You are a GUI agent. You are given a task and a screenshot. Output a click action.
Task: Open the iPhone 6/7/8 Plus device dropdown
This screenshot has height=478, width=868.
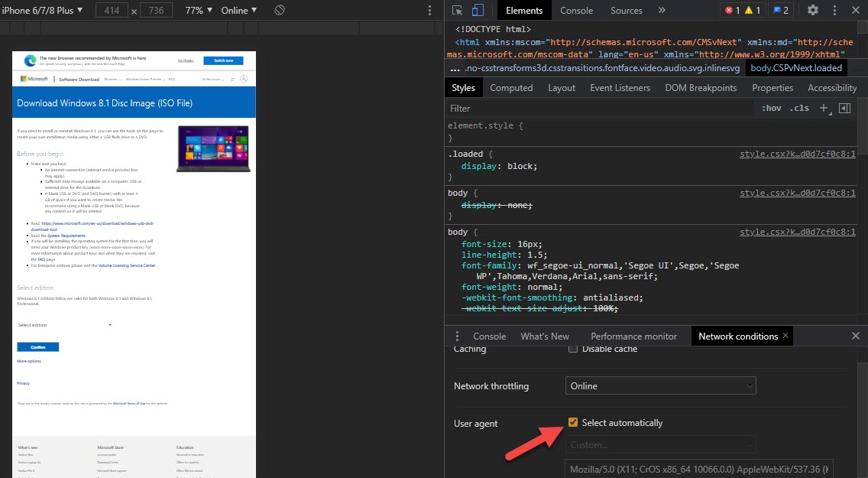point(43,11)
